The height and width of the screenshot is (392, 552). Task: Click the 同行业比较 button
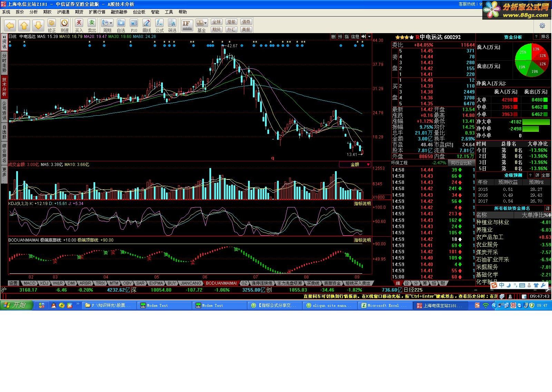point(461,163)
